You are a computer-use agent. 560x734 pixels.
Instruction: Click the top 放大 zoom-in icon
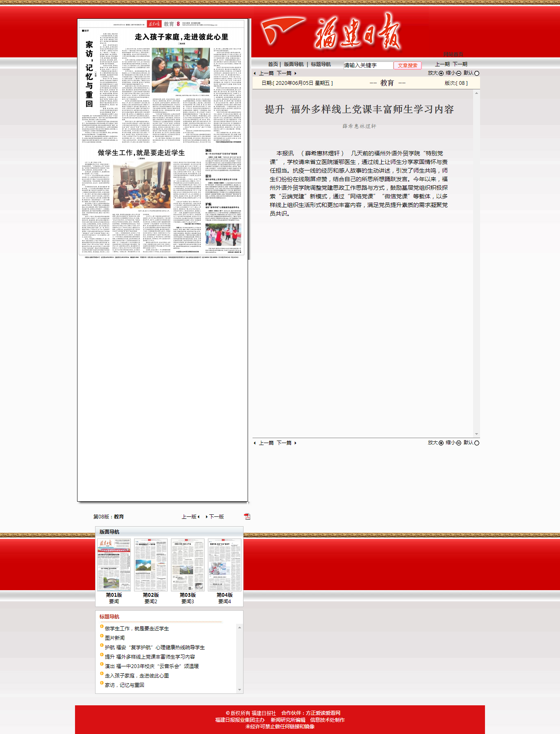click(441, 73)
